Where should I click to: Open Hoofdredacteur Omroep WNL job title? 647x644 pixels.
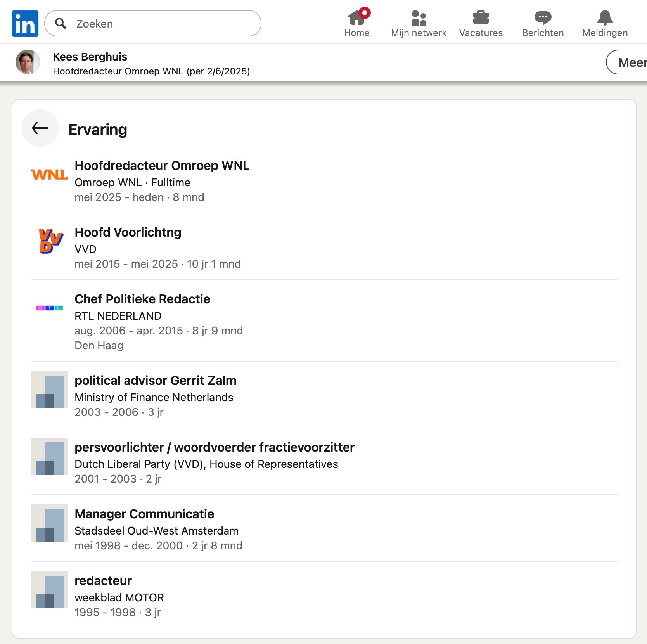[x=162, y=166]
